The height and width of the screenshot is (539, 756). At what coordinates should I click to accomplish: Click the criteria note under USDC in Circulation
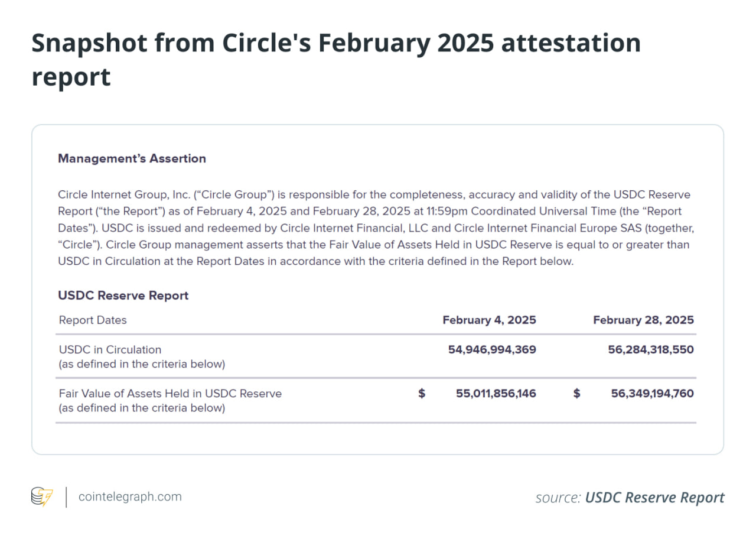point(142,364)
